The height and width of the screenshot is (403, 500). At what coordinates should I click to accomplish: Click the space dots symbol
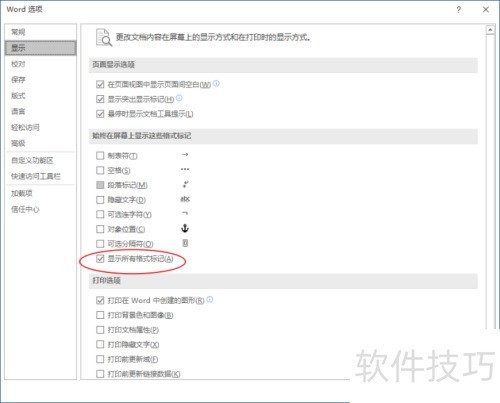(185, 169)
